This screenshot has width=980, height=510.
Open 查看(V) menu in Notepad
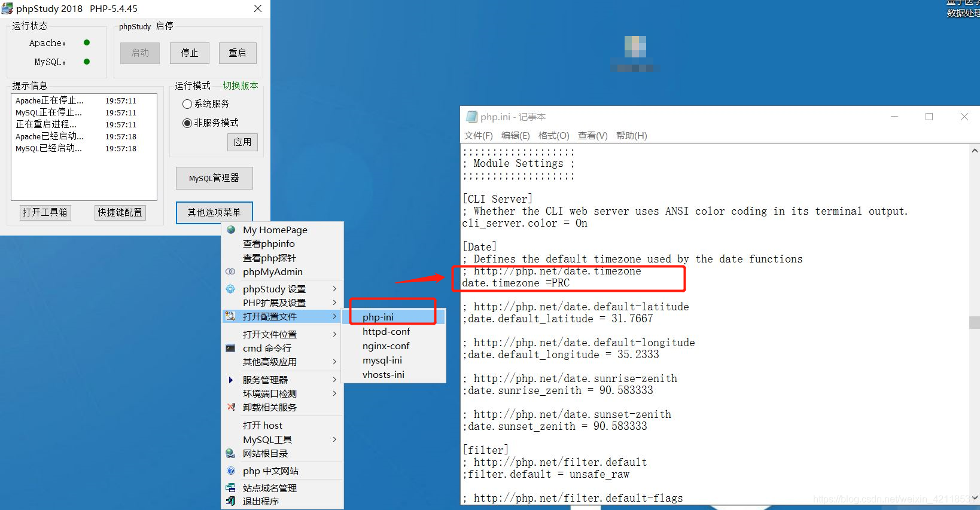592,136
